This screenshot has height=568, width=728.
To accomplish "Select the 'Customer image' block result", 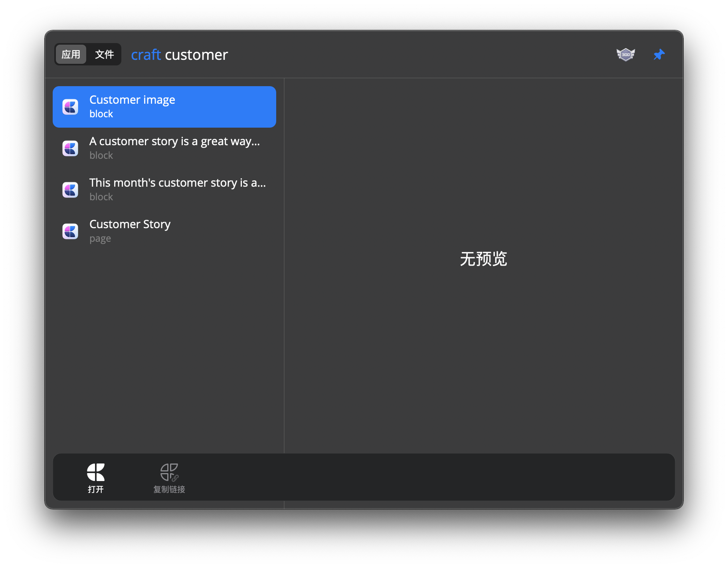I will click(164, 107).
